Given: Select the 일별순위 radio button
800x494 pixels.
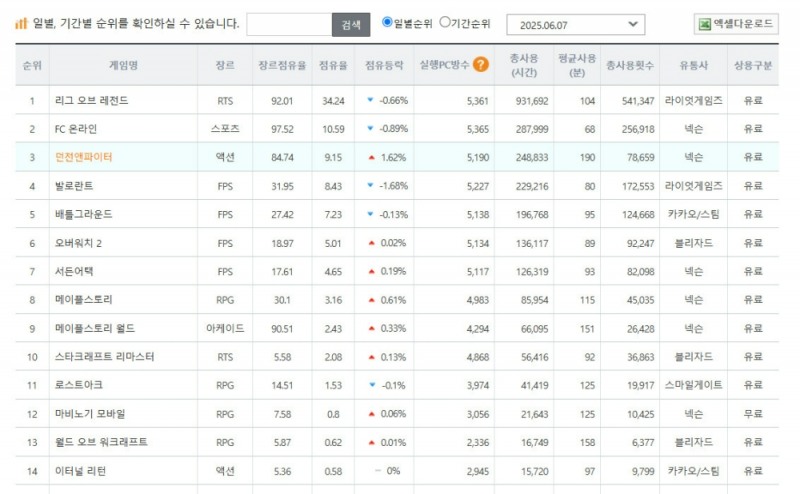Looking at the screenshot, I should (387, 22).
